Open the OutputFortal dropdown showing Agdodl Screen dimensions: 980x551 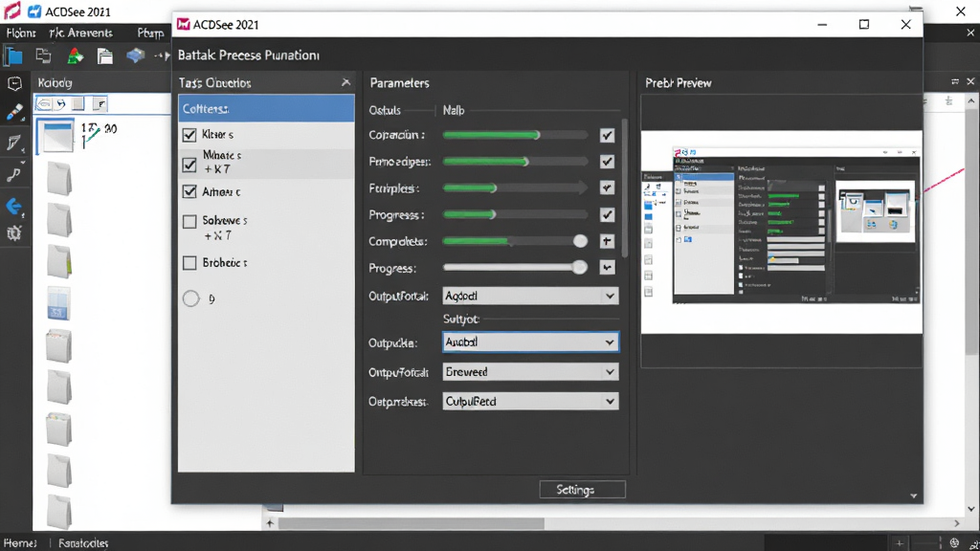(x=530, y=296)
